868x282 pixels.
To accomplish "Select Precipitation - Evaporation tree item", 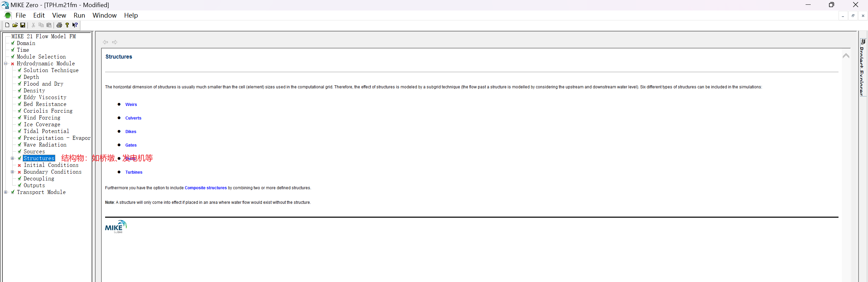I will [57, 138].
